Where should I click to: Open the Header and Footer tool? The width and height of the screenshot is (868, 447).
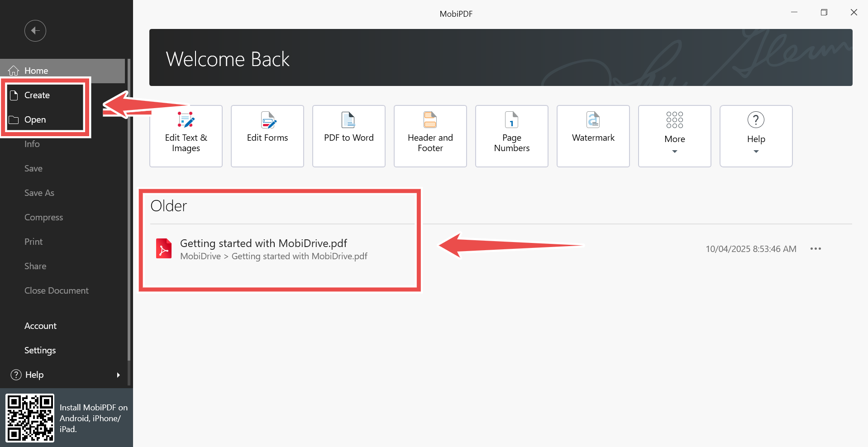[x=430, y=136]
